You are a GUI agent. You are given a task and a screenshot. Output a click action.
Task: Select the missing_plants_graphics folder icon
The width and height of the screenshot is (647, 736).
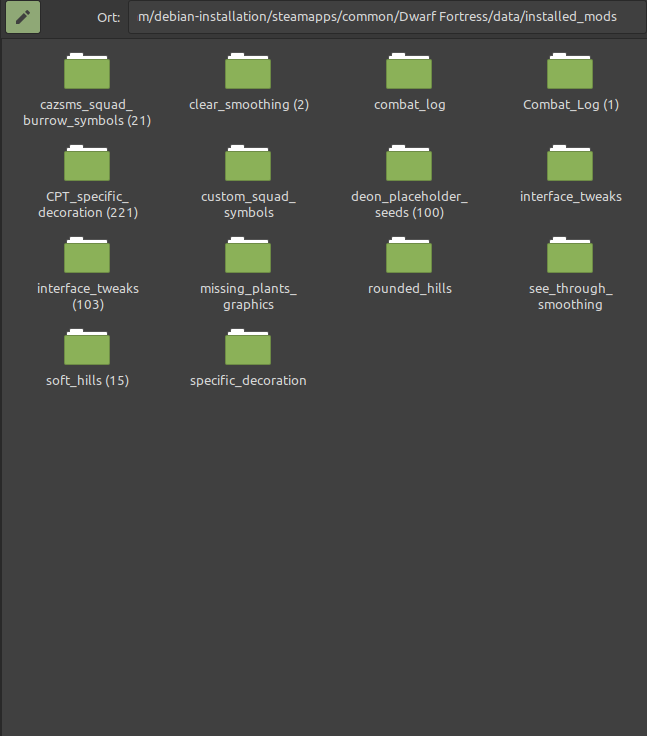pyautogui.click(x=248, y=255)
